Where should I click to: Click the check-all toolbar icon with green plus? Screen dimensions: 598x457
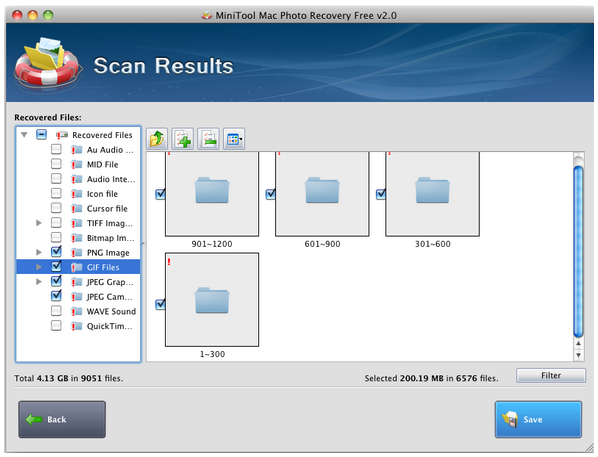tap(183, 138)
